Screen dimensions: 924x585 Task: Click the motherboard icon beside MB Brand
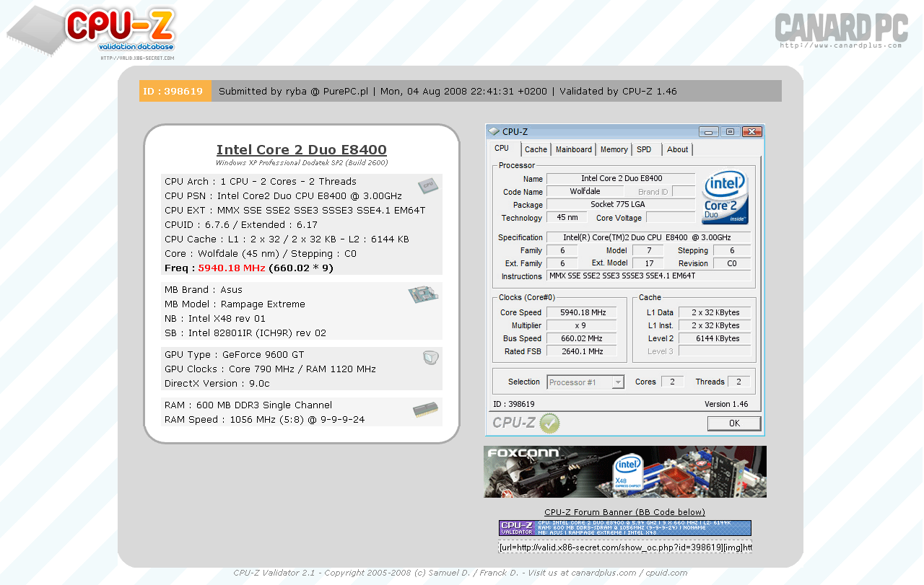423,294
